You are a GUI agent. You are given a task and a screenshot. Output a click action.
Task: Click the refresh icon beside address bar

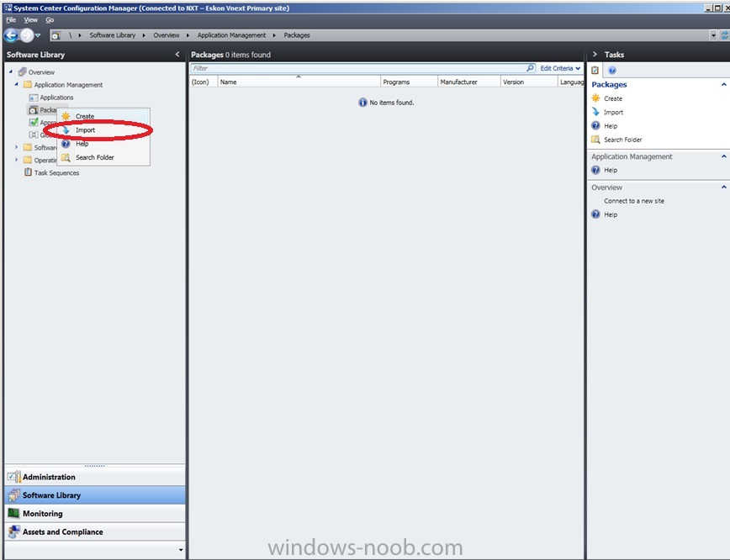click(724, 35)
